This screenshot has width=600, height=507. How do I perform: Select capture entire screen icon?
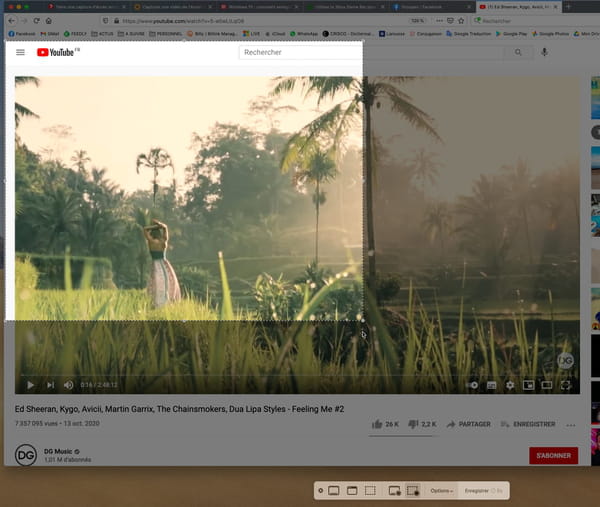(334, 491)
